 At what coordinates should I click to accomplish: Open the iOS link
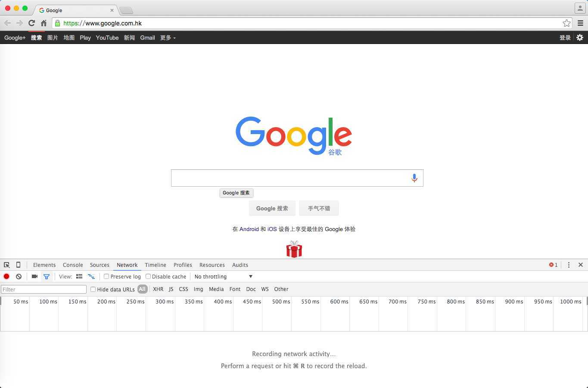point(272,229)
